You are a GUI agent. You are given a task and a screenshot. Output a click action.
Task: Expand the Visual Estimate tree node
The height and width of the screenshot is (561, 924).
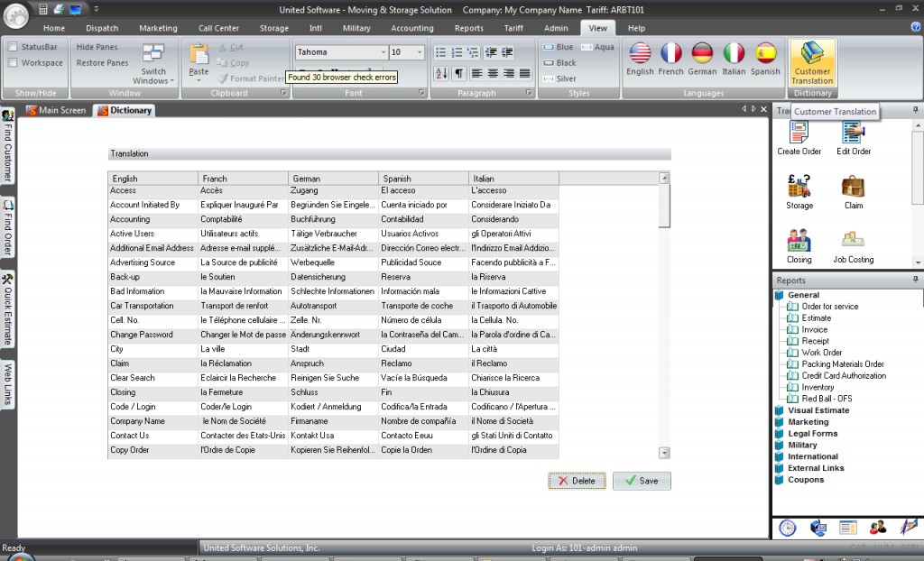(x=780, y=410)
